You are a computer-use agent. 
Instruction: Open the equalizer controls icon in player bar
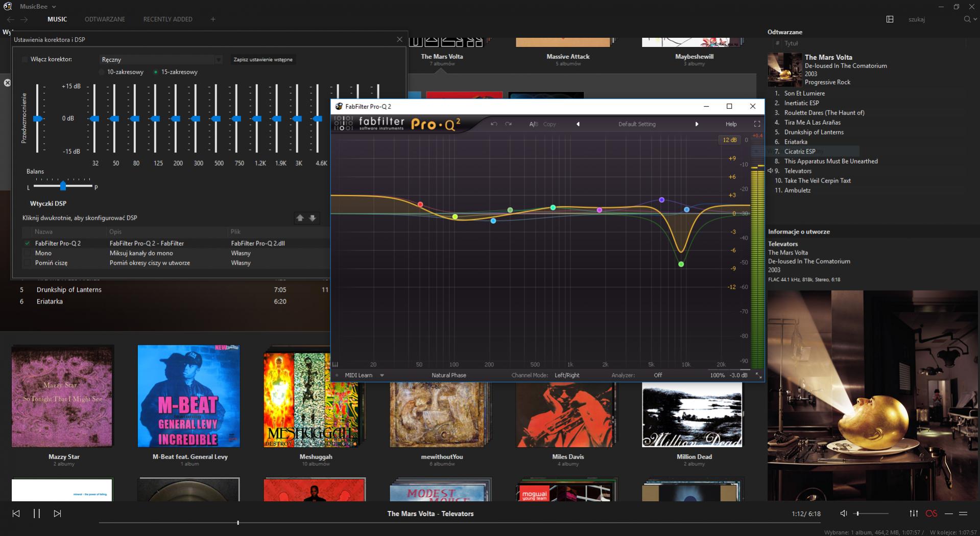[x=914, y=514]
